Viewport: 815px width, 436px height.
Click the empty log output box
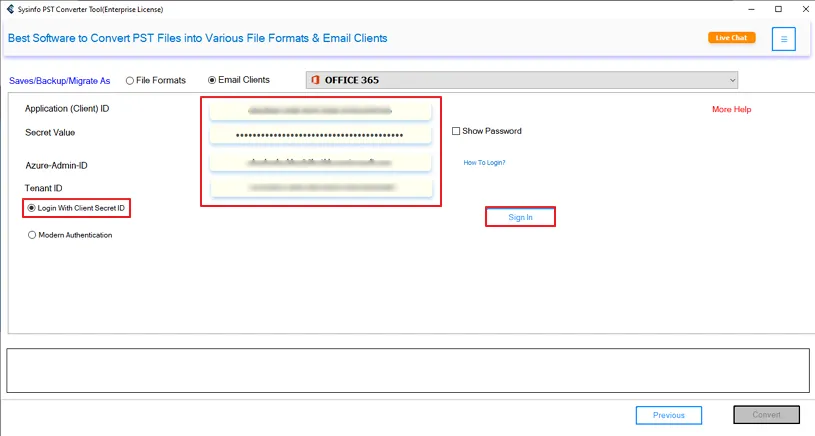[x=408, y=371]
